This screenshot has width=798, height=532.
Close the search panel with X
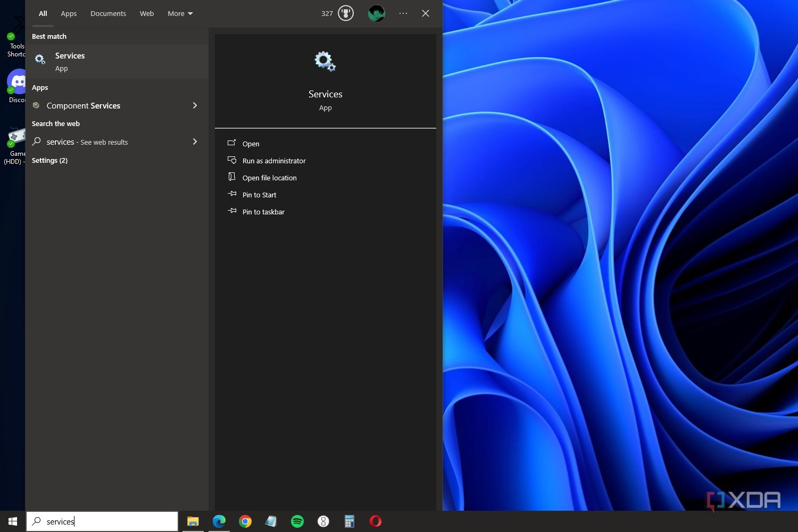[426, 13]
